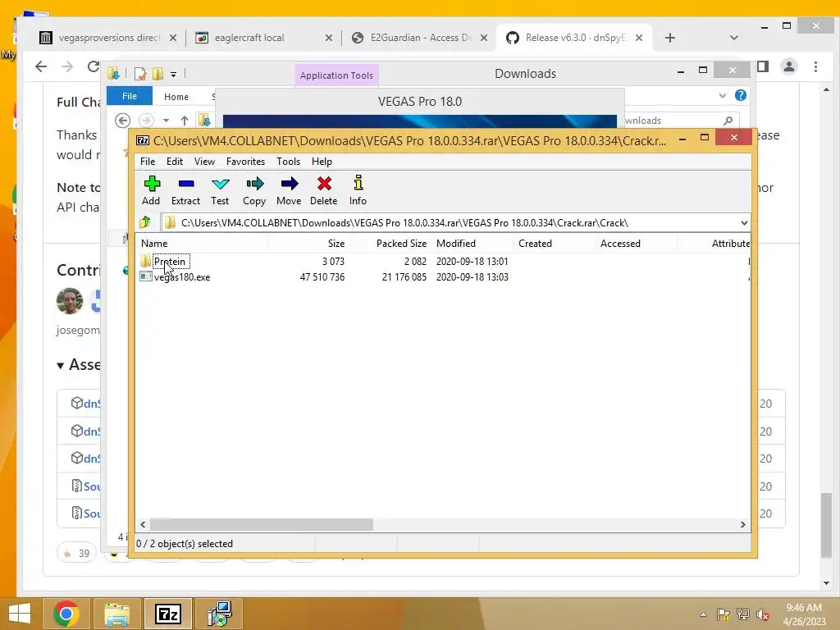
Task: Click the Extract toolbar icon
Action: click(x=185, y=190)
